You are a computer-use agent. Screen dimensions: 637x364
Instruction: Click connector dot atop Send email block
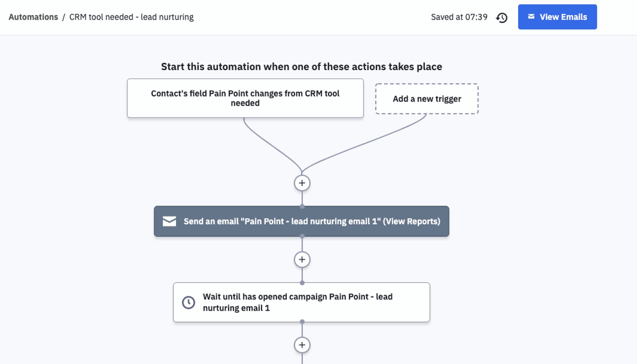coord(302,207)
